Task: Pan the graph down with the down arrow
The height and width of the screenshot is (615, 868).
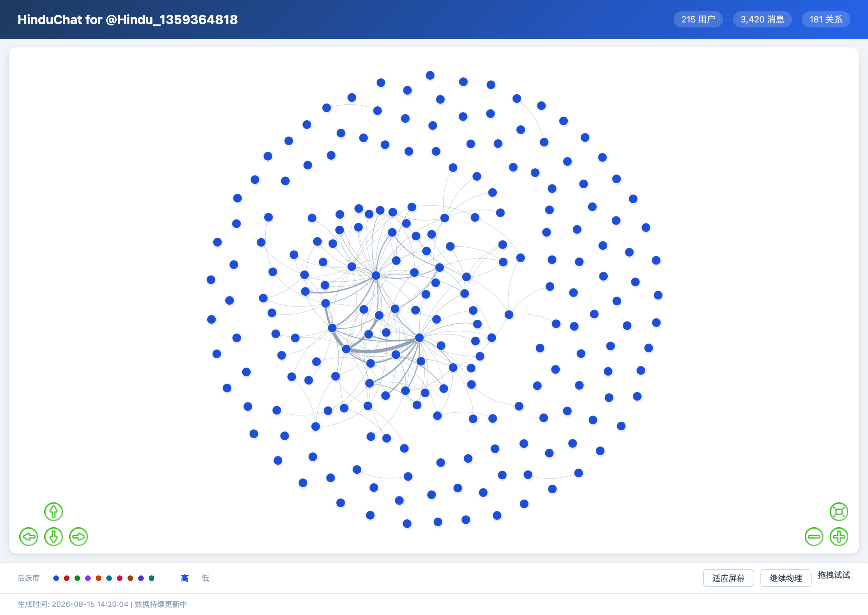Action: 53,537
